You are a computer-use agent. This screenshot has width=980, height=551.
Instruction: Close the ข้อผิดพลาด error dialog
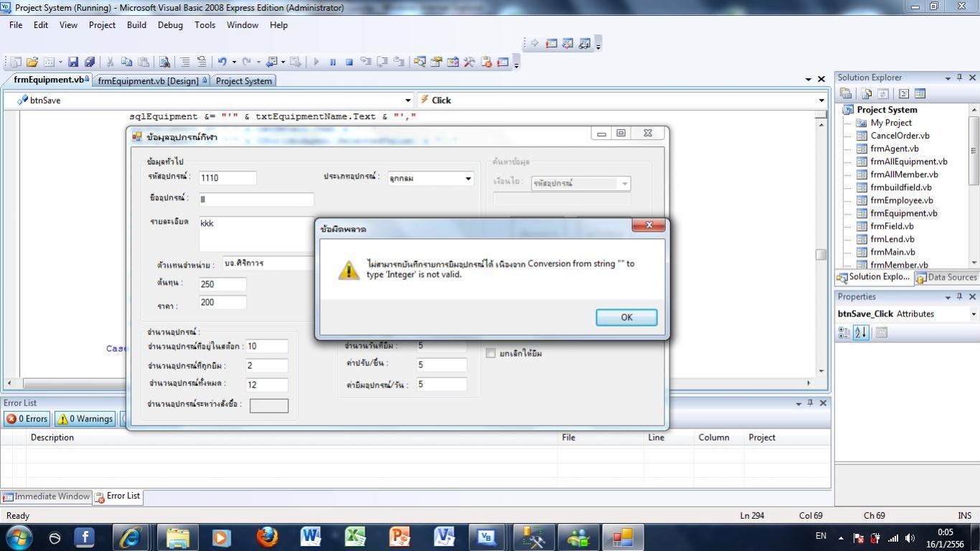coord(649,225)
